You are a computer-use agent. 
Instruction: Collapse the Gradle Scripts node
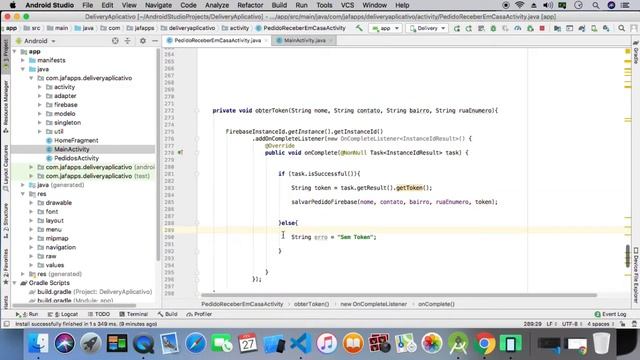[x=15, y=283]
